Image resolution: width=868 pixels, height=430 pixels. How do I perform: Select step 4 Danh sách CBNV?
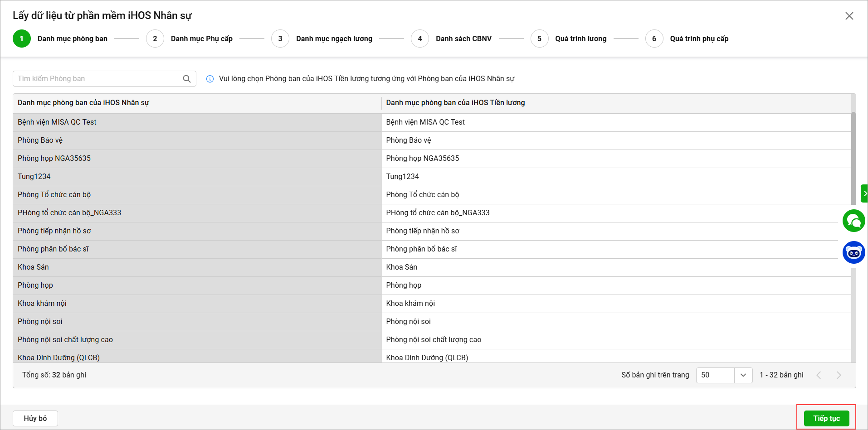[451, 39]
